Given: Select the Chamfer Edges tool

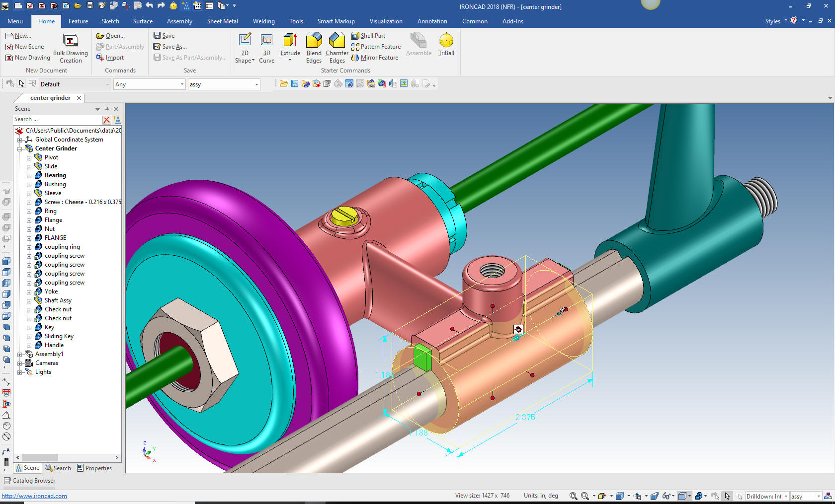Looking at the screenshot, I should tap(336, 41).
